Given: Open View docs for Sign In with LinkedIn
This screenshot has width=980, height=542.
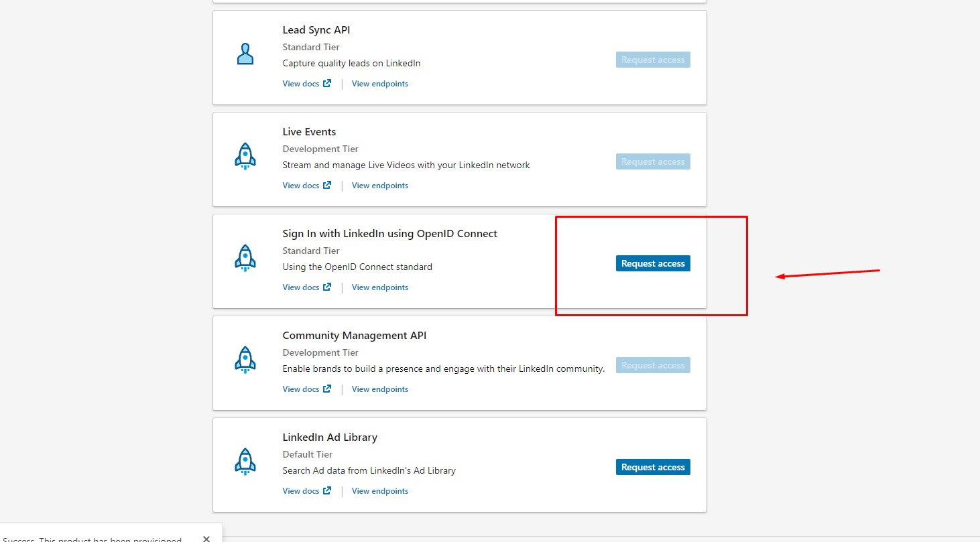Looking at the screenshot, I should [307, 287].
